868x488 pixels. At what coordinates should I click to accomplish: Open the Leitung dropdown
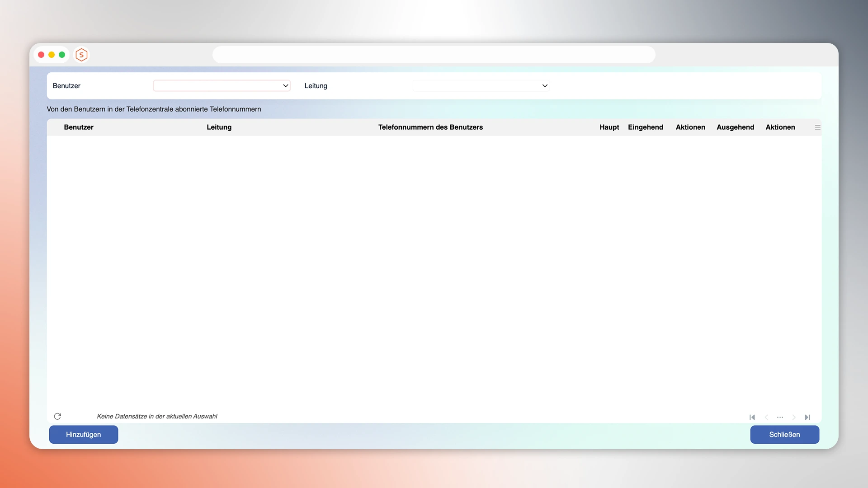[481, 86]
